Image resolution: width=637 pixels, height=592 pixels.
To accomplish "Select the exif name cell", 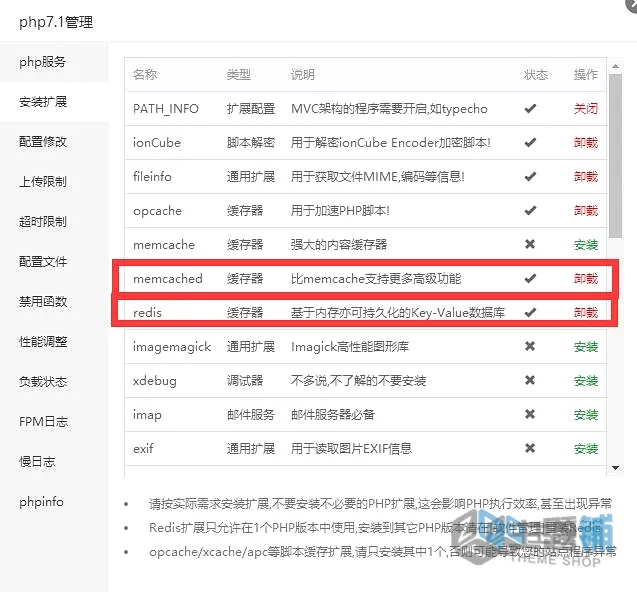I will (143, 449).
